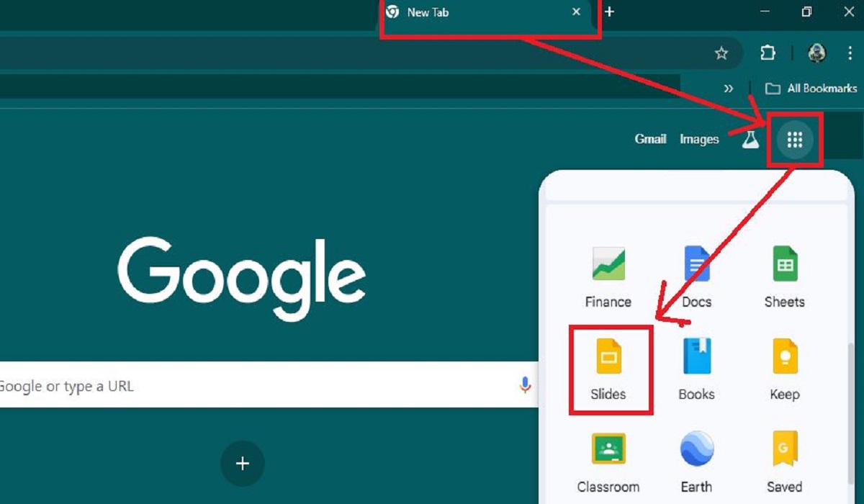Toggle the Google apps grid launcher
Viewport: 864px width, 504px height.
tap(794, 140)
